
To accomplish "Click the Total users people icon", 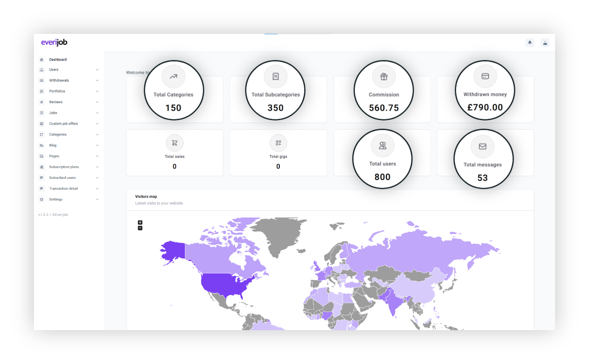I will click(382, 146).
